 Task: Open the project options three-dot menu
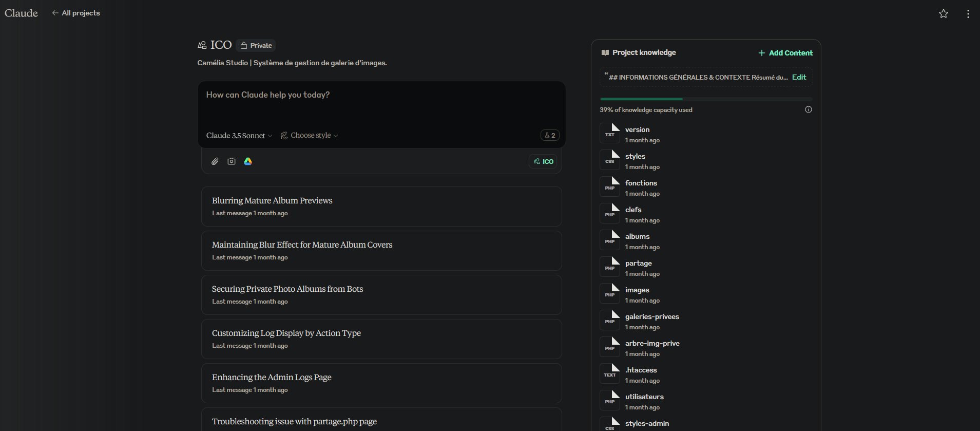pos(968,14)
